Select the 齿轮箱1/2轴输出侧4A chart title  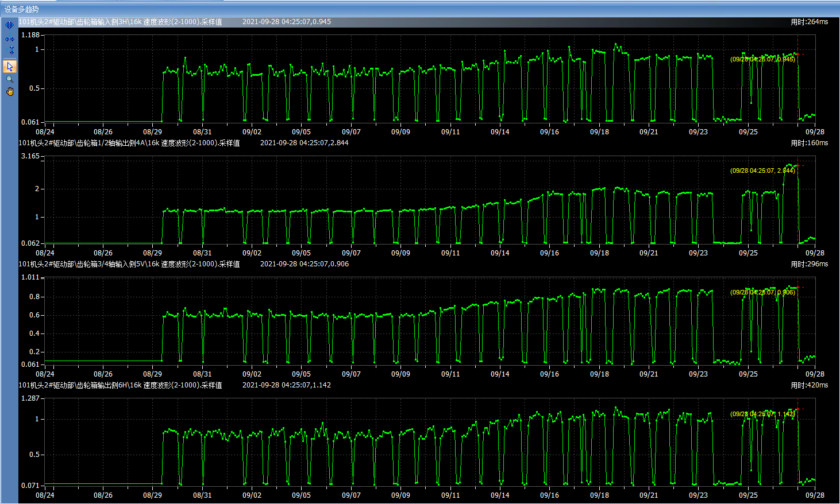click(129, 143)
